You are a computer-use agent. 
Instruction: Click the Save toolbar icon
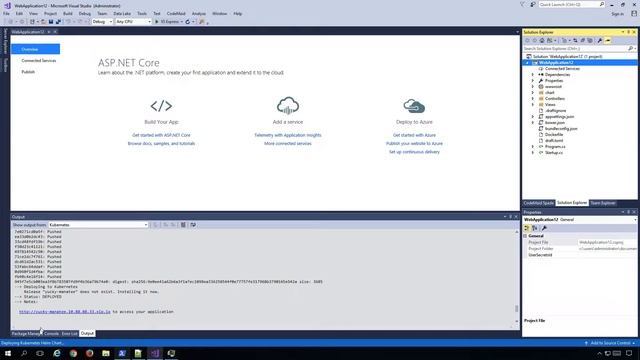tap(51, 22)
